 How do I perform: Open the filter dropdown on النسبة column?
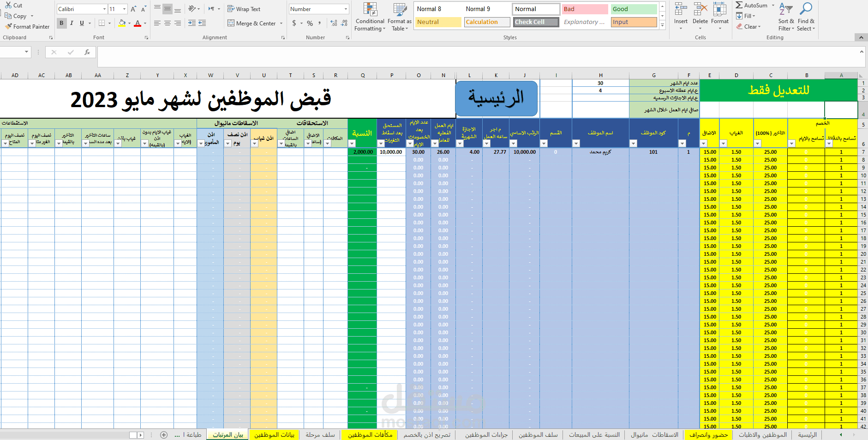[352, 143]
